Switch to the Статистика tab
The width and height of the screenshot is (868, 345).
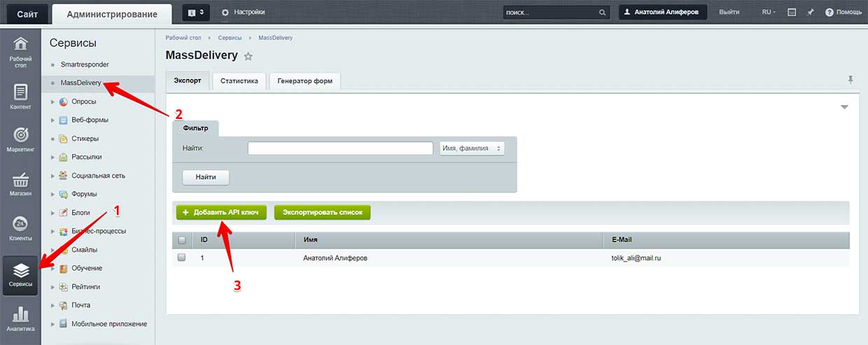[239, 81]
